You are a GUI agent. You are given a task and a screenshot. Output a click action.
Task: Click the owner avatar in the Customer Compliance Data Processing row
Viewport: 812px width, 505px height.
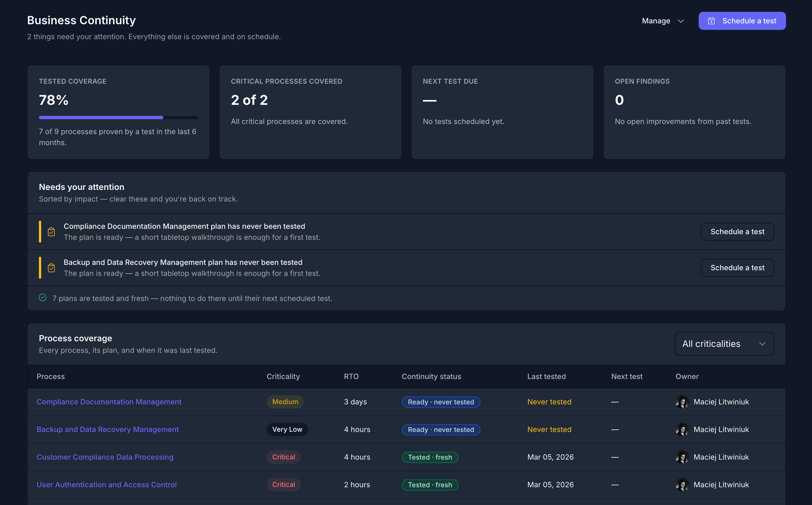click(682, 457)
